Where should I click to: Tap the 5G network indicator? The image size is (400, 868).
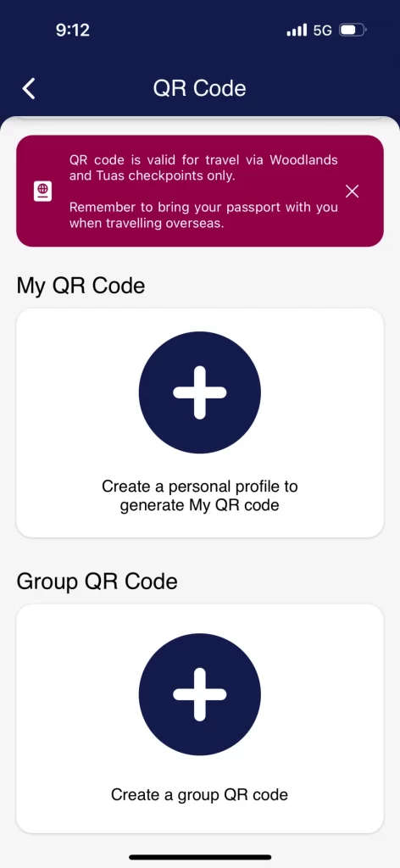pyautogui.click(x=323, y=30)
